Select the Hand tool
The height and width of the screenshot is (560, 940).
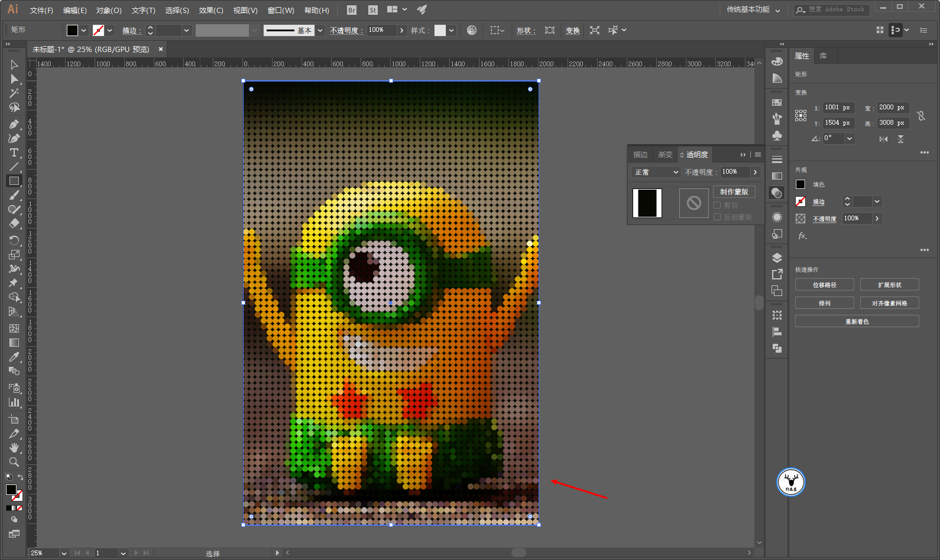pyautogui.click(x=14, y=448)
